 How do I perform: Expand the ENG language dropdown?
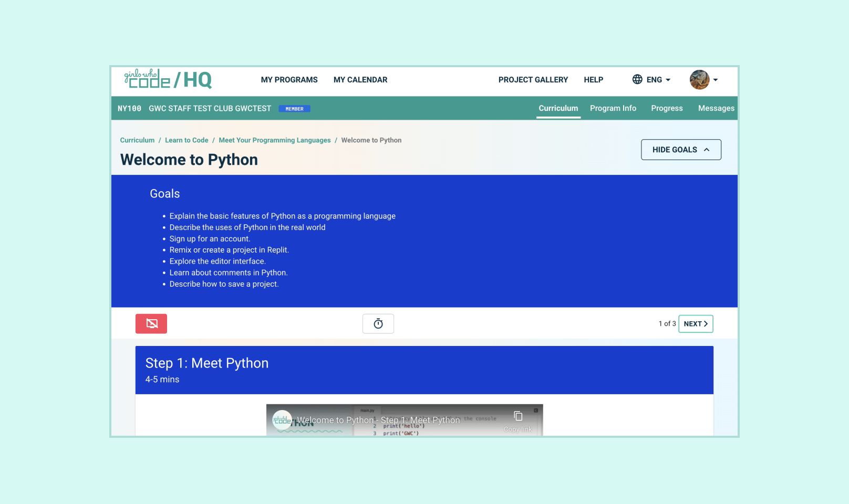[658, 80]
